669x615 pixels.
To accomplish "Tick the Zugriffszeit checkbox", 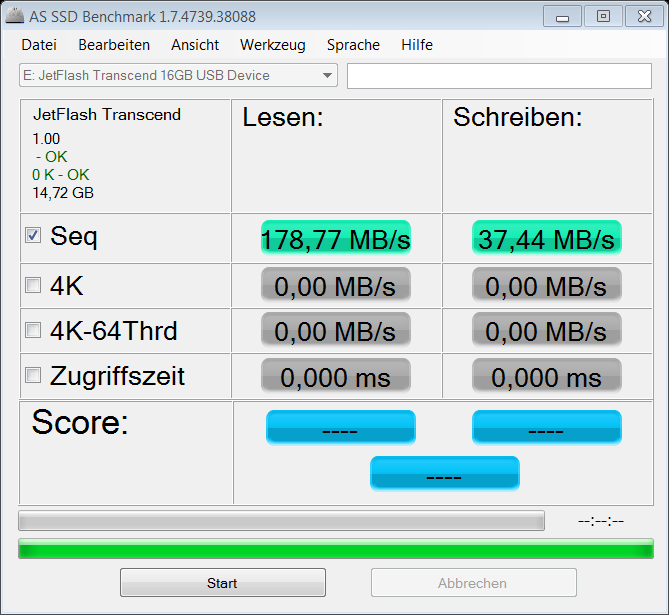I will (33, 375).
